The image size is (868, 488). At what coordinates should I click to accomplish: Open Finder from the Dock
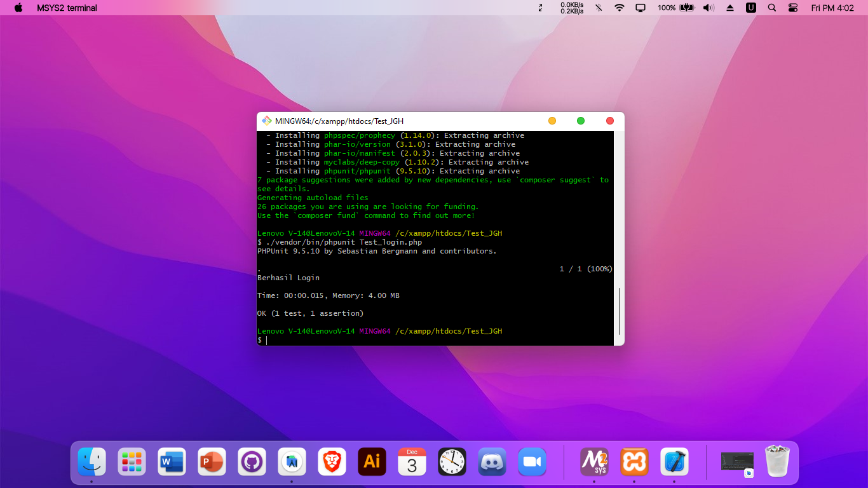(x=92, y=462)
